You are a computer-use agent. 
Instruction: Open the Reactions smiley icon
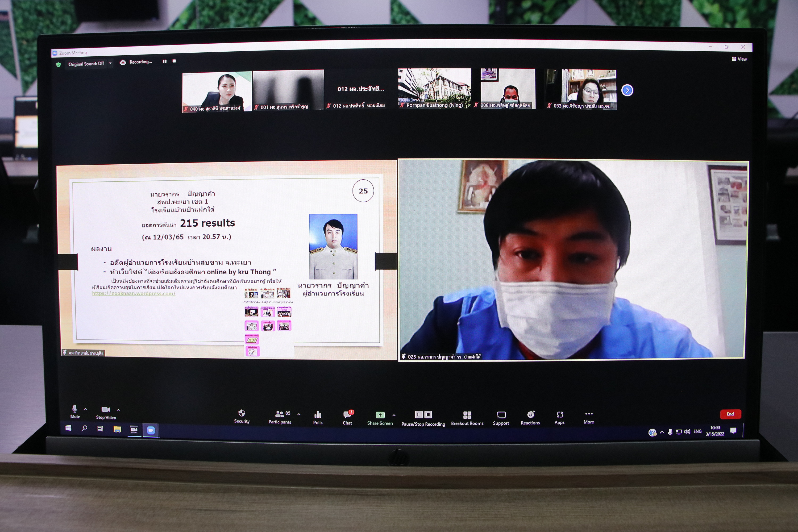click(x=530, y=415)
